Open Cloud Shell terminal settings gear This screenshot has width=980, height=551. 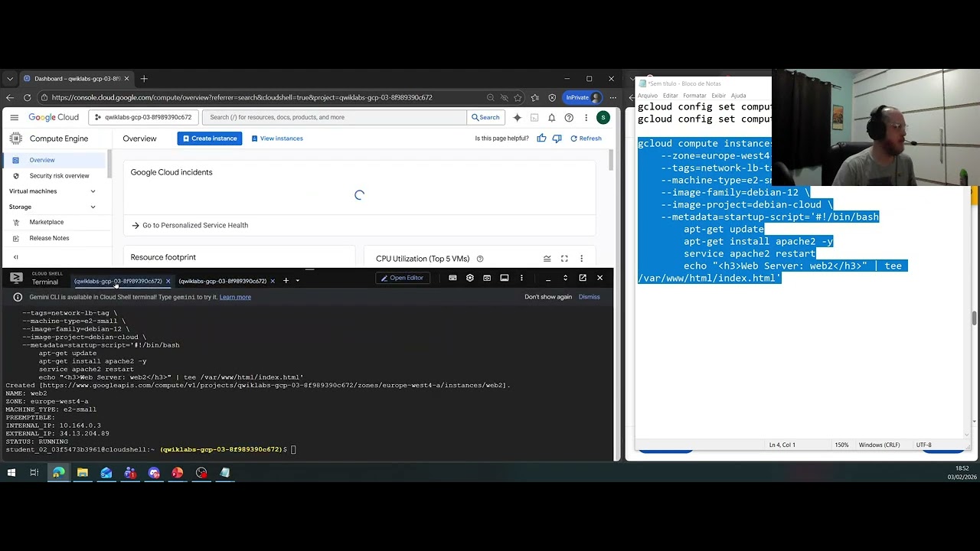(470, 278)
